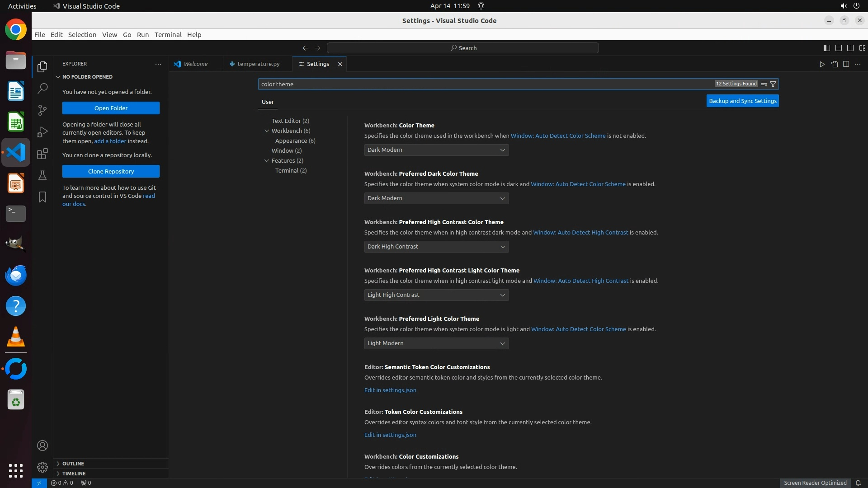Image resolution: width=868 pixels, height=488 pixels.
Task: Open Source Control view icon
Action: tap(42, 110)
